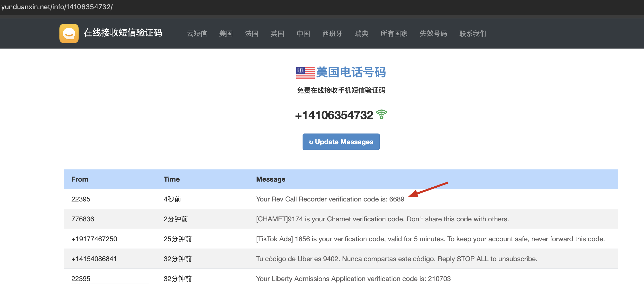
Task: Select the 英国 navigation item
Action: (277, 33)
